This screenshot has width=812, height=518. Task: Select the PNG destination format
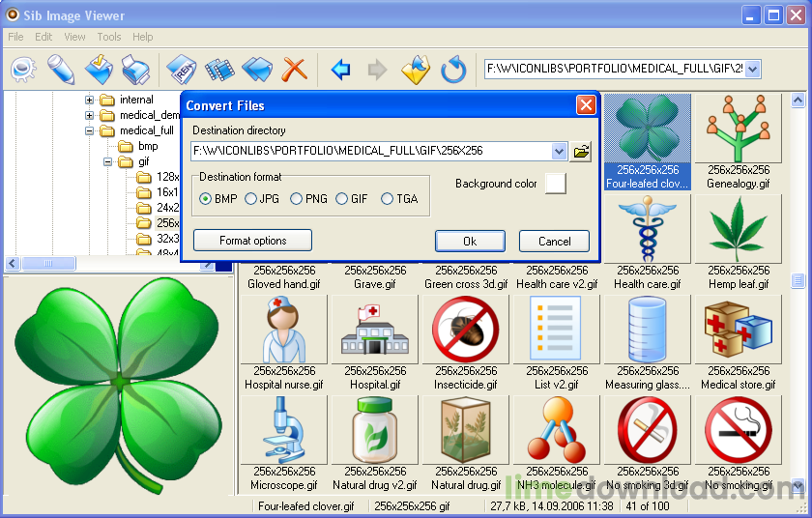[297, 199]
